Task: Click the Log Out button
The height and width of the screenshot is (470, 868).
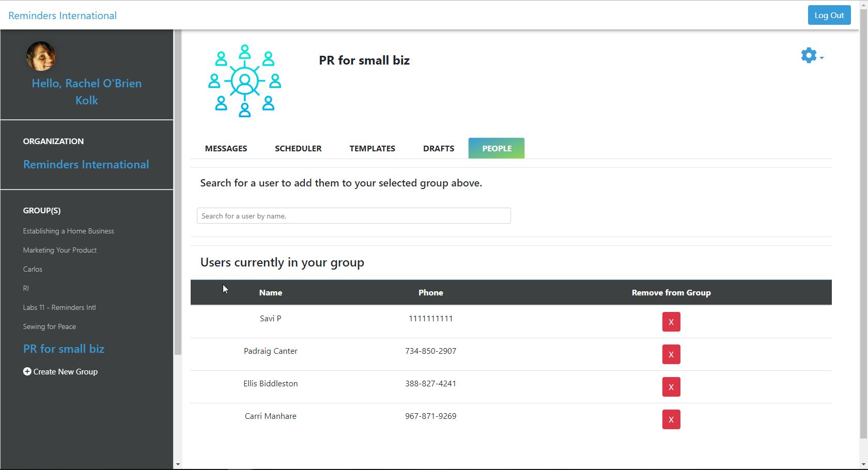Action: coord(829,15)
